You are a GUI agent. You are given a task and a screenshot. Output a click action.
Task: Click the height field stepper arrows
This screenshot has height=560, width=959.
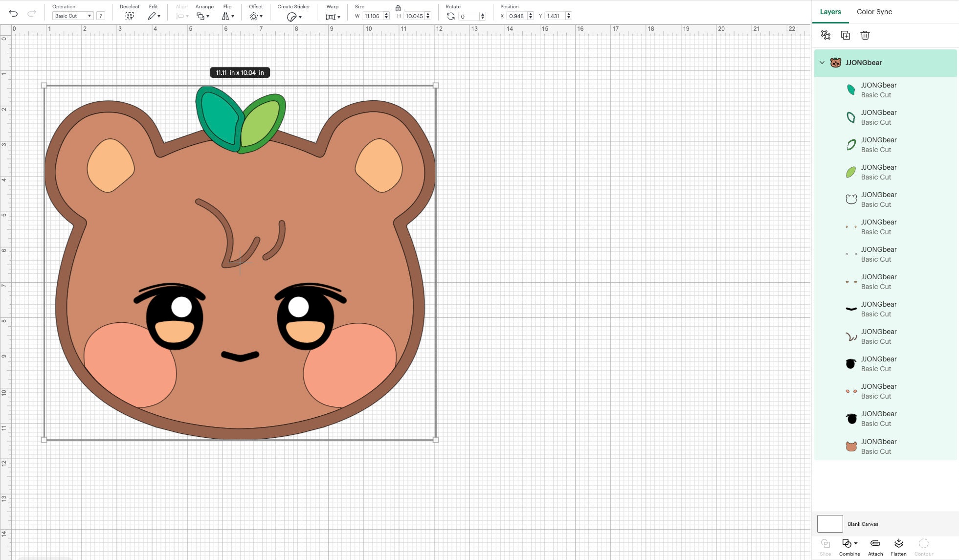point(428,16)
